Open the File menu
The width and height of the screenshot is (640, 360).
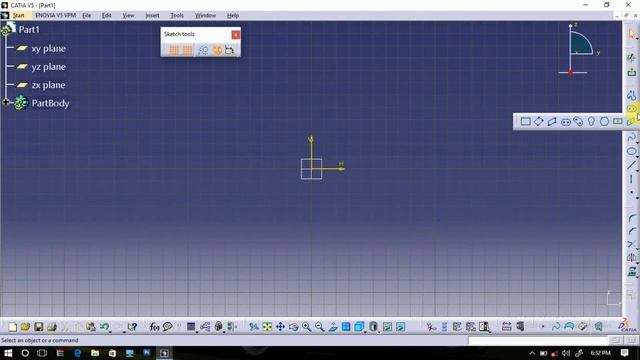click(x=87, y=16)
